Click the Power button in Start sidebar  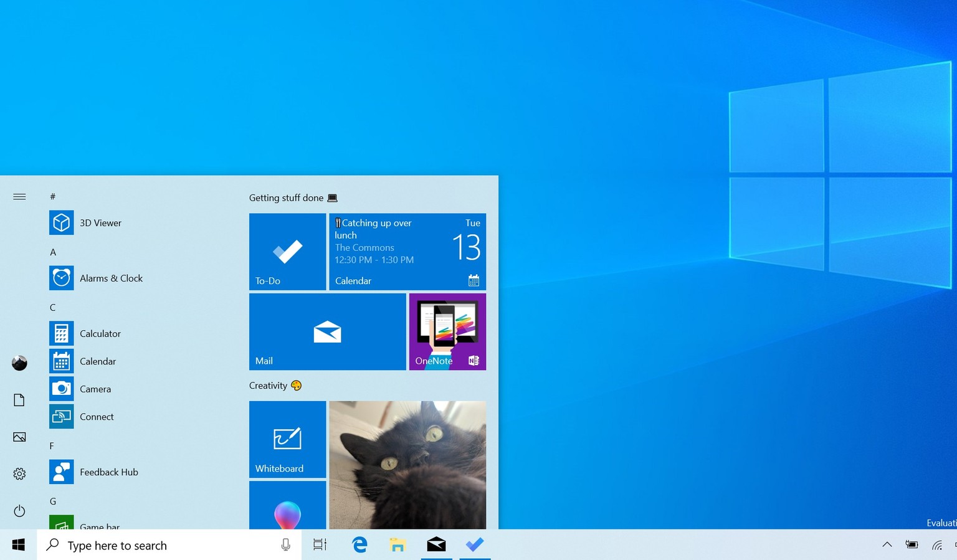coord(19,511)
